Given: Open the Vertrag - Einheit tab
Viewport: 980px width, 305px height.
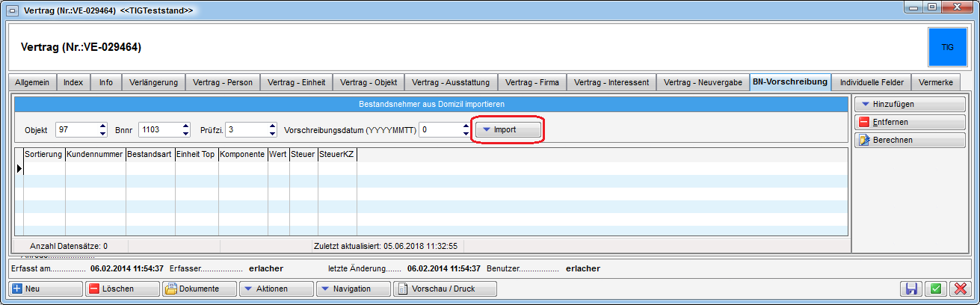Looking at the screenshot, I should pyautogui.click(x=296, y=82).
